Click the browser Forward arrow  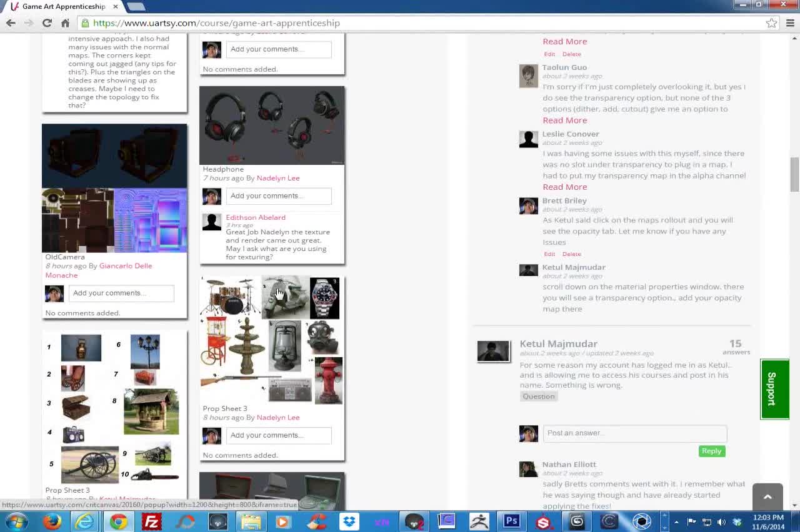point(29,23)
